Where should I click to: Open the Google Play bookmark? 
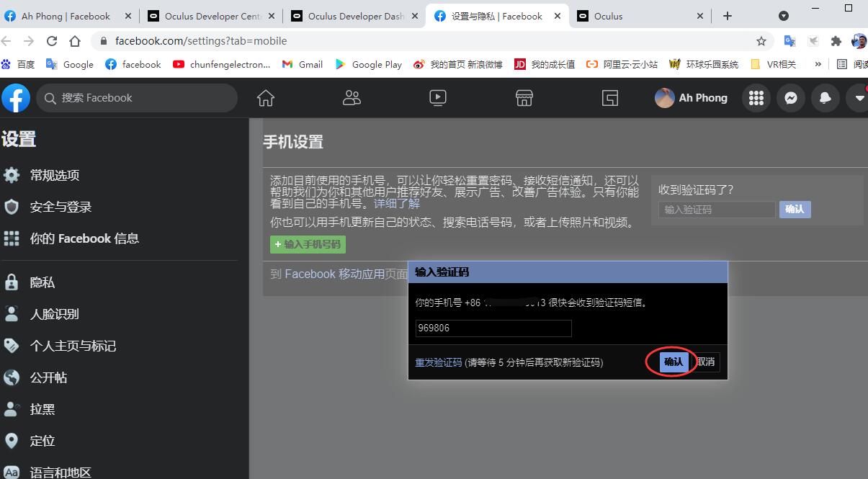(369, 64)
